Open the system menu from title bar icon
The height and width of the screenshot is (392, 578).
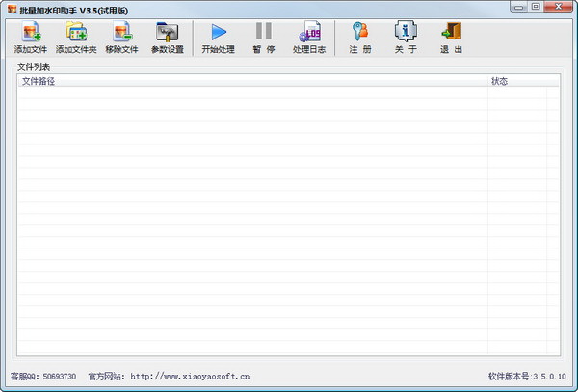[11, 8]
